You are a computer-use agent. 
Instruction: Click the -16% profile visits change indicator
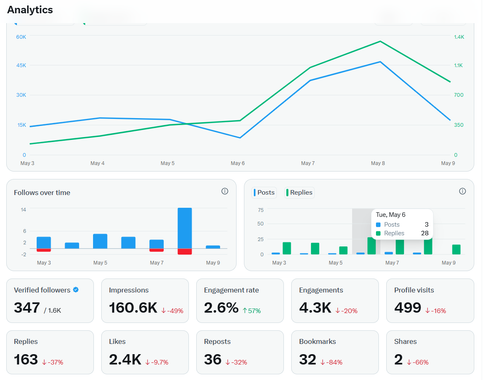435,311
